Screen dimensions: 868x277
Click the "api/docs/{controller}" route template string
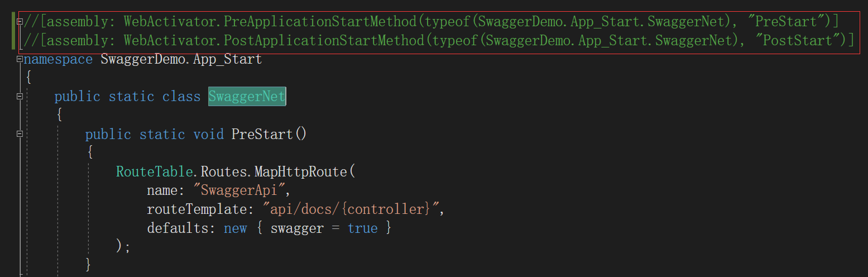point(348,209)
